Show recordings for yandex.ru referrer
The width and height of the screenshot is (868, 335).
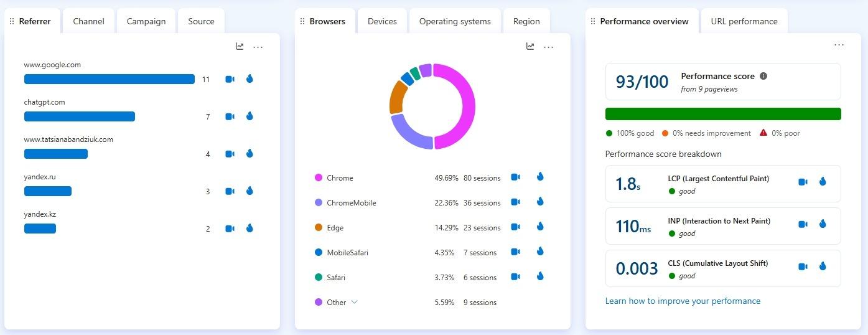coord(230,191)
